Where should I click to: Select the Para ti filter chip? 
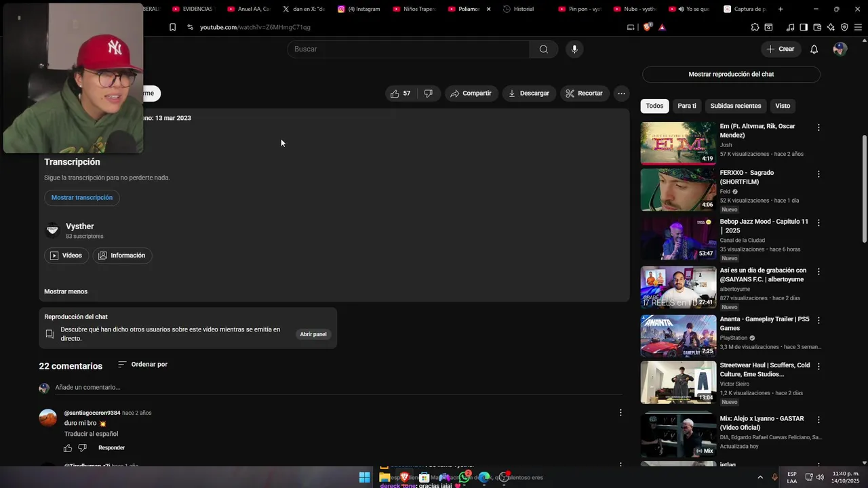point(687,106)
